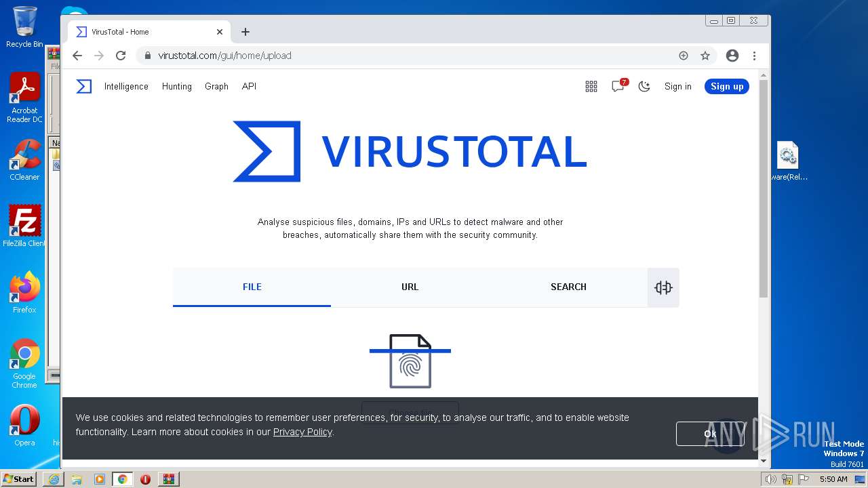Screen dimensions: 868x488
Task: Click the page vertical scrollbar thumb
Action: click(764, 188)
